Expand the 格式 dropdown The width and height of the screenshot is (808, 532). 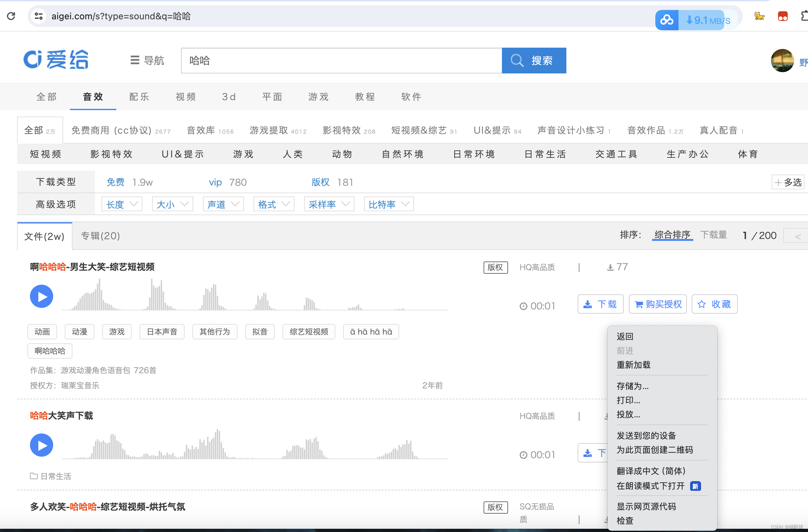274,204
